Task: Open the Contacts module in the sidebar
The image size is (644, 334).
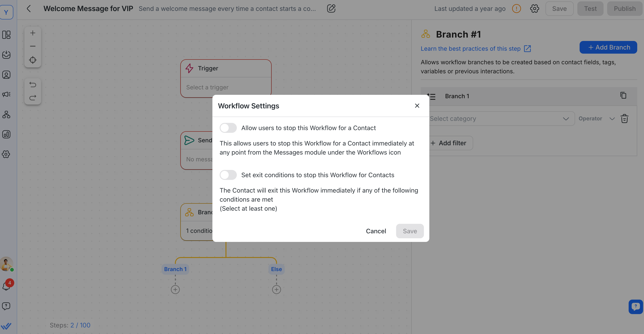Action: 6,75
